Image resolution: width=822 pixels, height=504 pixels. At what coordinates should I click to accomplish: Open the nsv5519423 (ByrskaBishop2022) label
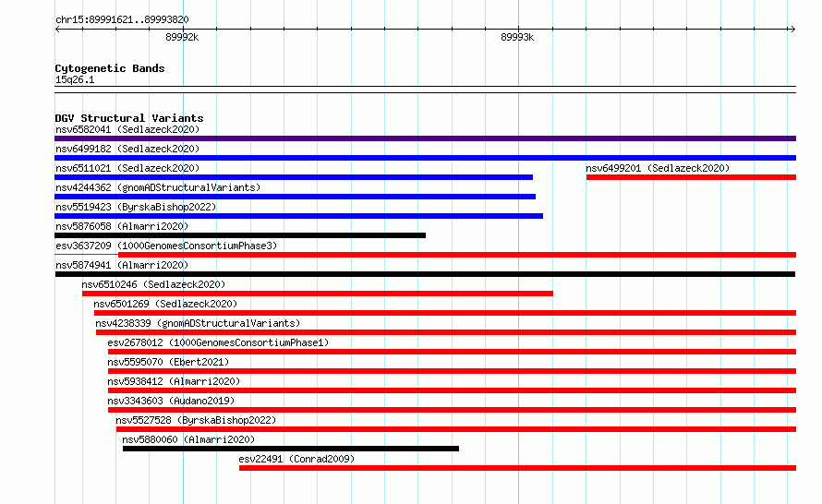point(136,207)
